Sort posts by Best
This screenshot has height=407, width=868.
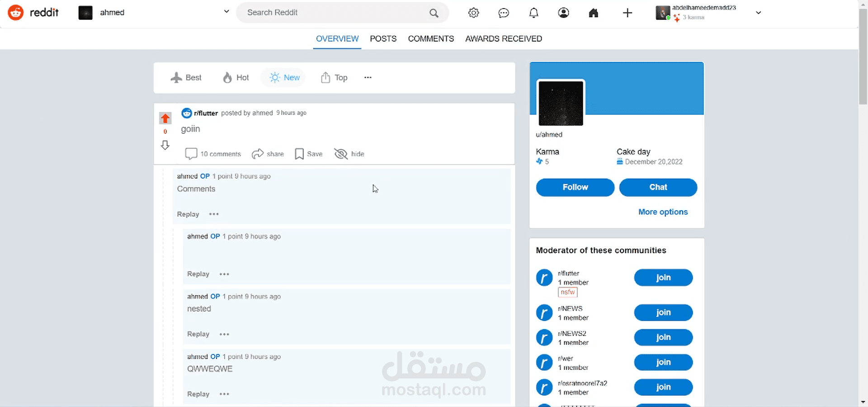pos(186,78)
